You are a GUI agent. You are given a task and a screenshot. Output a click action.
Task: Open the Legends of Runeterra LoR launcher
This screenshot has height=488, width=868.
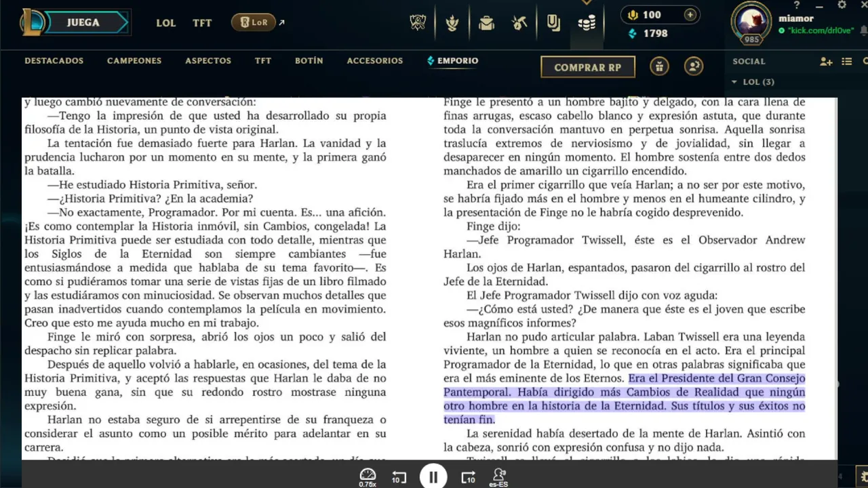coord(254,22)
